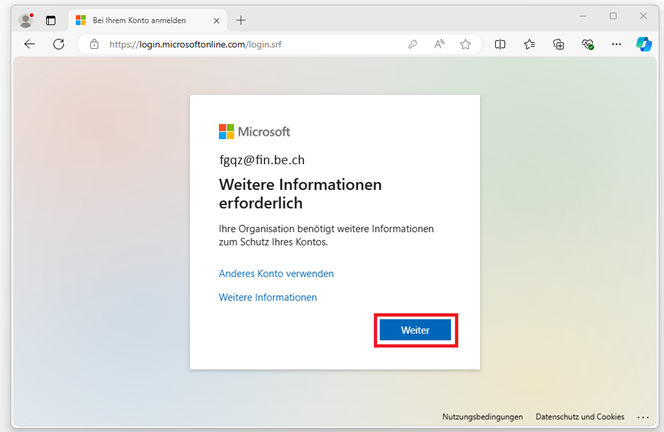Viewport: 664px width, 432px height.
Task: Open footer more options ellipsis
Action: (643, 417)
